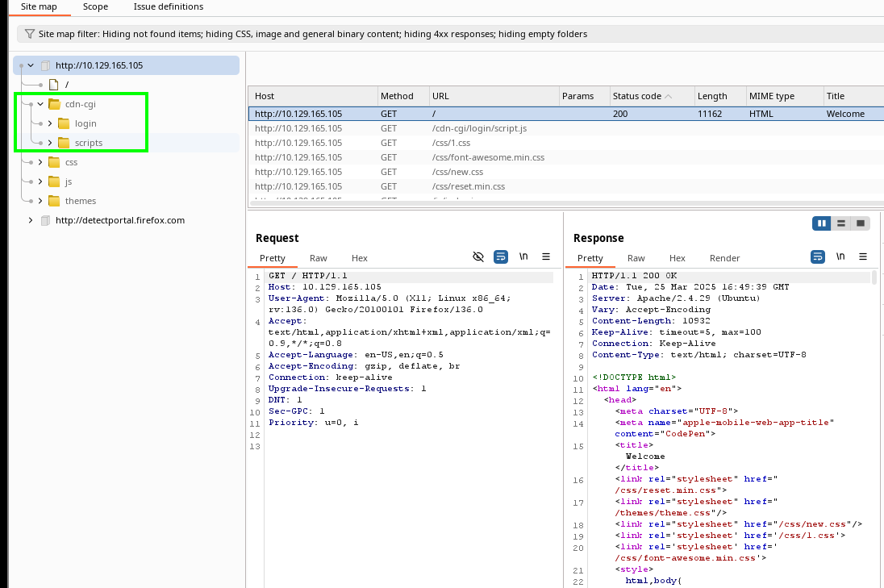This screenshot has height=588, width=884.
Task: Click the detectportal.firefox.com host icon
Action: tap(46, 220)
